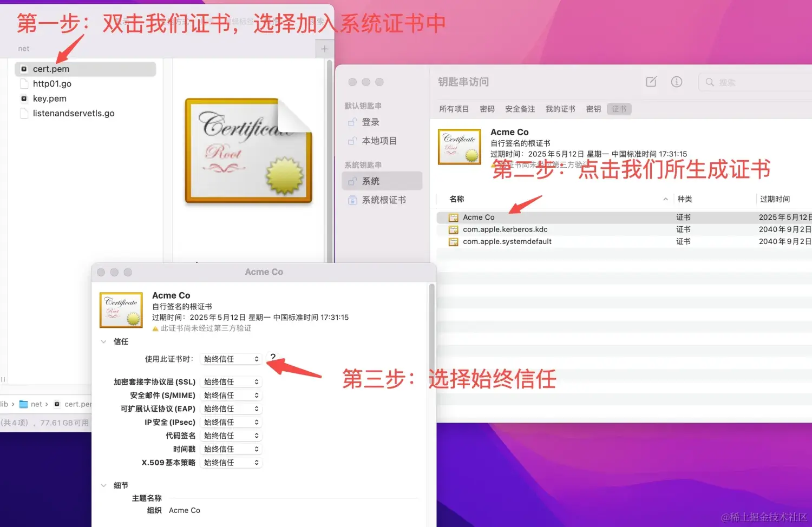
Task: Click the 系统根证书 keychain icon
Action: click(352, 200)
